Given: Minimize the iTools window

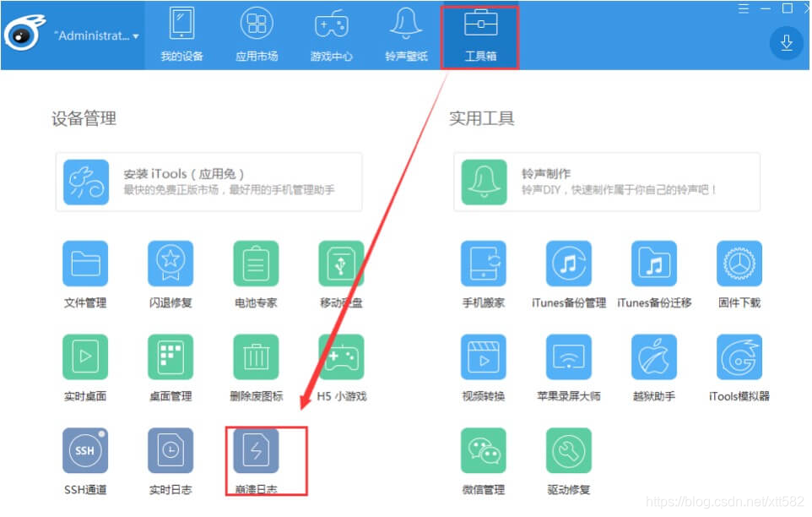Looking at the screenshot, I should tap(766, 8).
